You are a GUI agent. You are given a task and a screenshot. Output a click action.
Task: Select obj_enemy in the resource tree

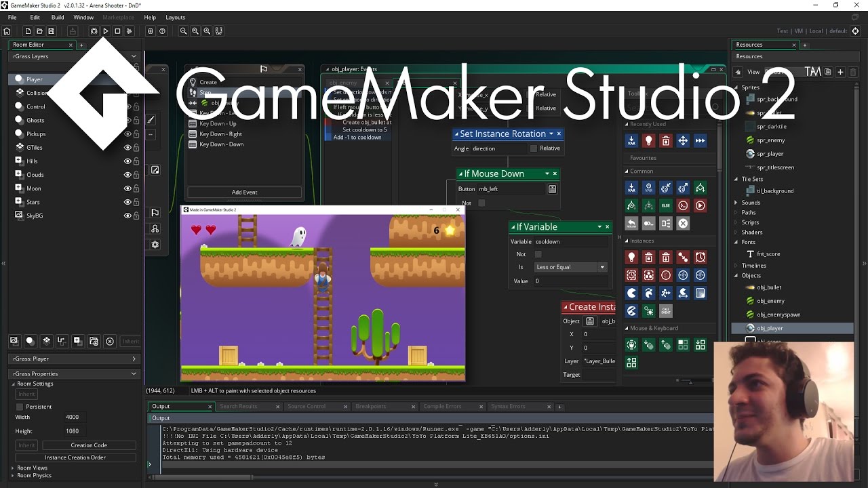[770, 301]
